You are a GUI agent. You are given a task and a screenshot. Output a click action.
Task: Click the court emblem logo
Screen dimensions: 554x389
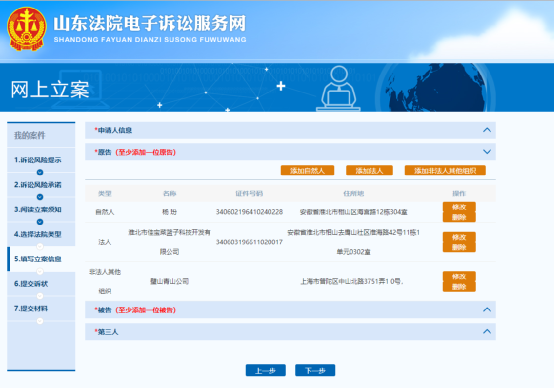click(x=26, y=29)
